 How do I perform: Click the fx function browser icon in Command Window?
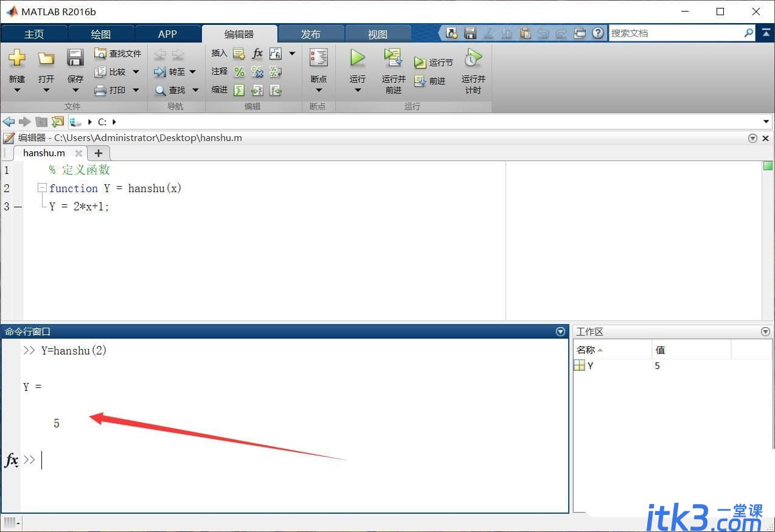coord(12,460)
